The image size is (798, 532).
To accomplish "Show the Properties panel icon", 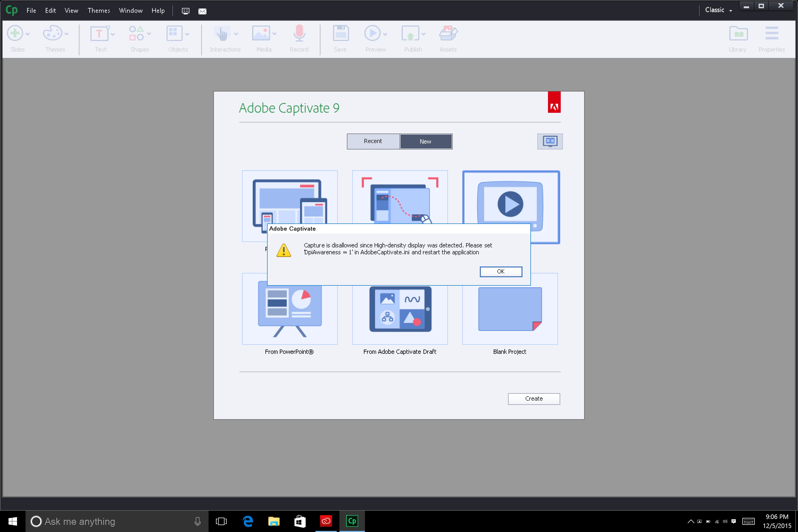I will (772, 33).
